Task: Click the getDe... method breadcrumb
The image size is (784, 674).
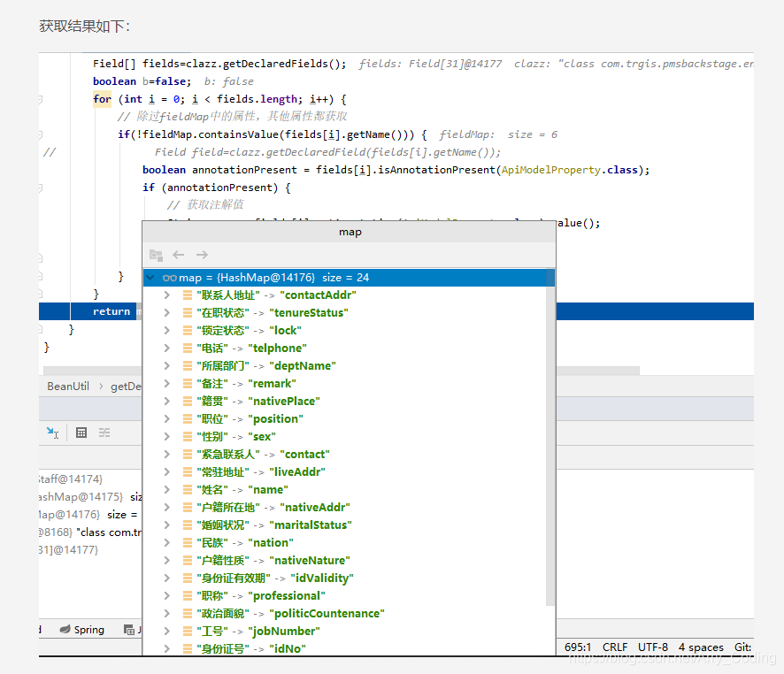Action: 126,387
